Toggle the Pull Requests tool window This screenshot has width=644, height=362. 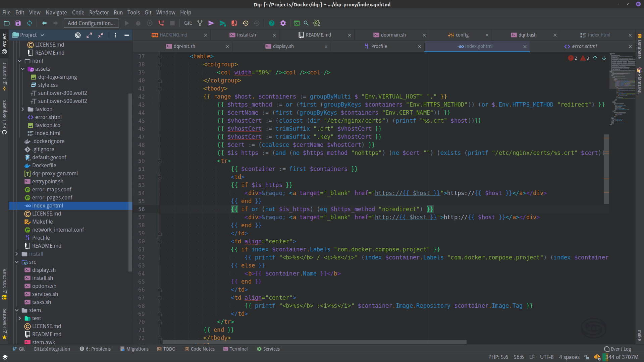tap(4, 117)
